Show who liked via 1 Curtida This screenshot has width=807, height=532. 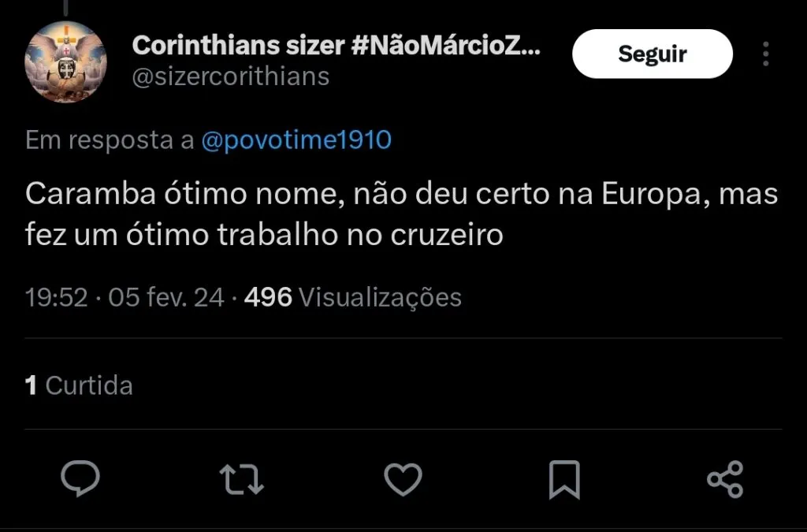(79, 385)
